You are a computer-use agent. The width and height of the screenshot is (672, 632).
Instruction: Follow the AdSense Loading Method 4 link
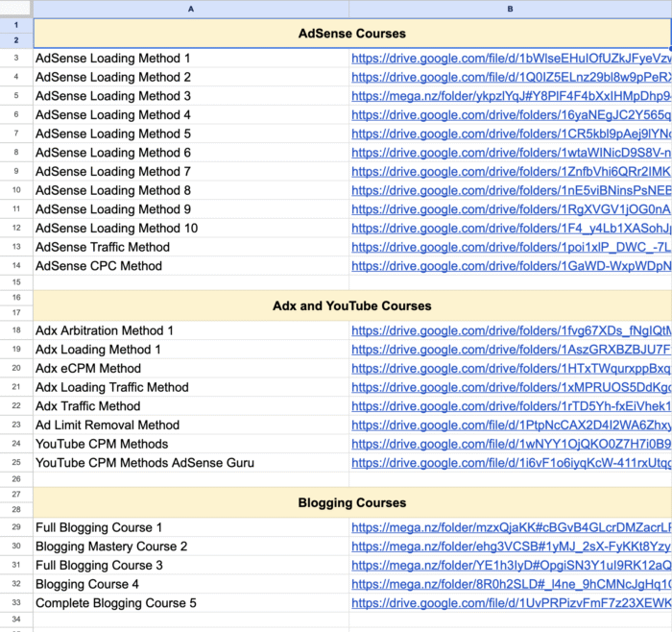click(x=512, y=115)
